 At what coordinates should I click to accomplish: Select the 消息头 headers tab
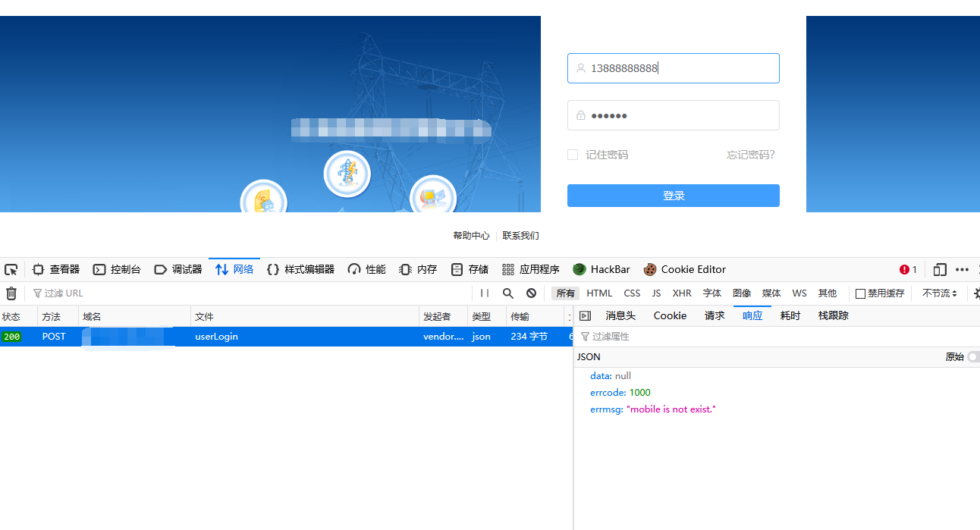620,316
